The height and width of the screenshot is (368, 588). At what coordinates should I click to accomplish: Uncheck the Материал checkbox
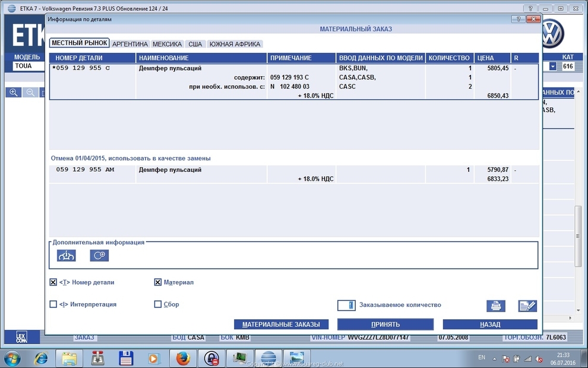coord(158,282)
